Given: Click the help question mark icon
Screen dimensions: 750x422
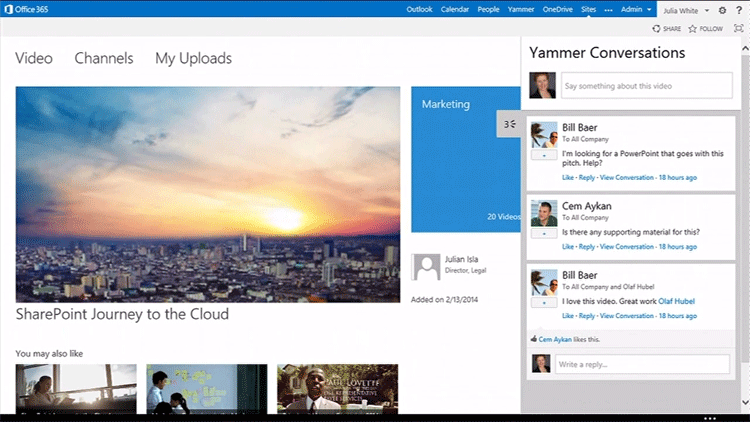Looking at the screenshot, I should 739,9.
